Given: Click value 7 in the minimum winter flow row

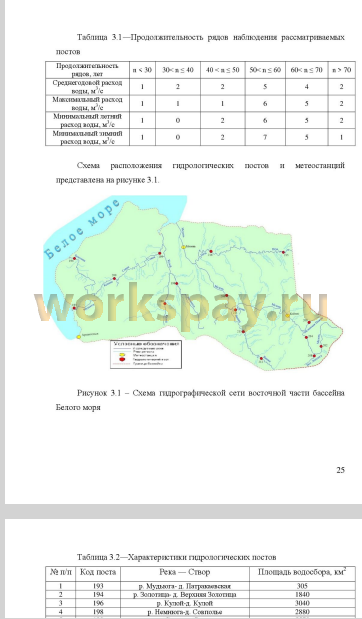Looking at the screenshot, I should [265, 137].
